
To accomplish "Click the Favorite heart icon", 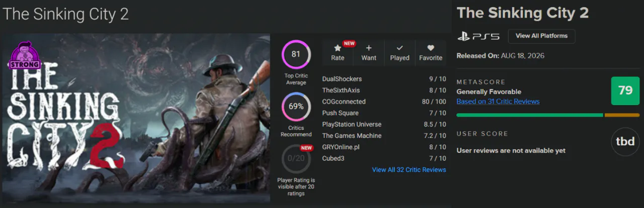I will pos(431,48).
